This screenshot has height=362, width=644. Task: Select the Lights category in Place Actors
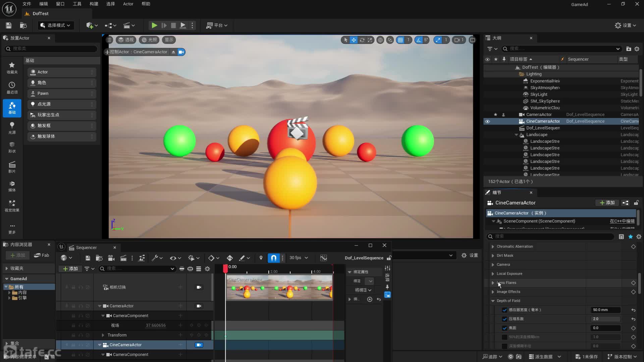[x=12, y=128]
